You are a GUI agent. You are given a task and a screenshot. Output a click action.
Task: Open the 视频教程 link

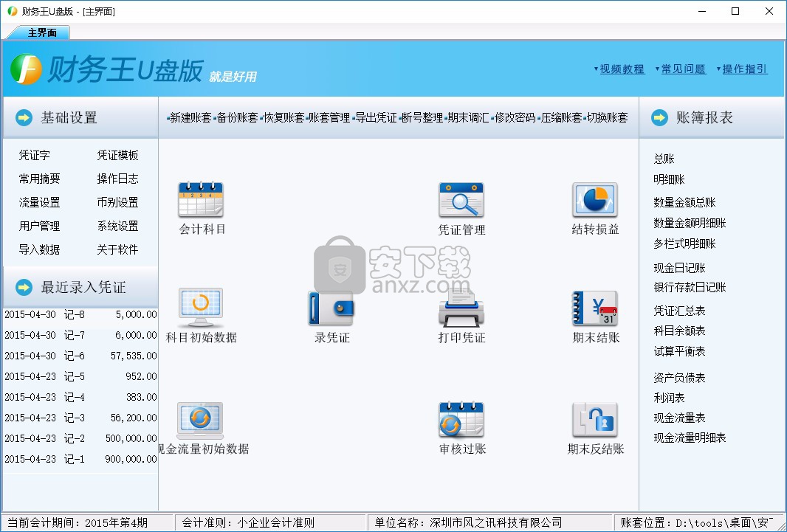pyautogui.click(x=622, y=69)
